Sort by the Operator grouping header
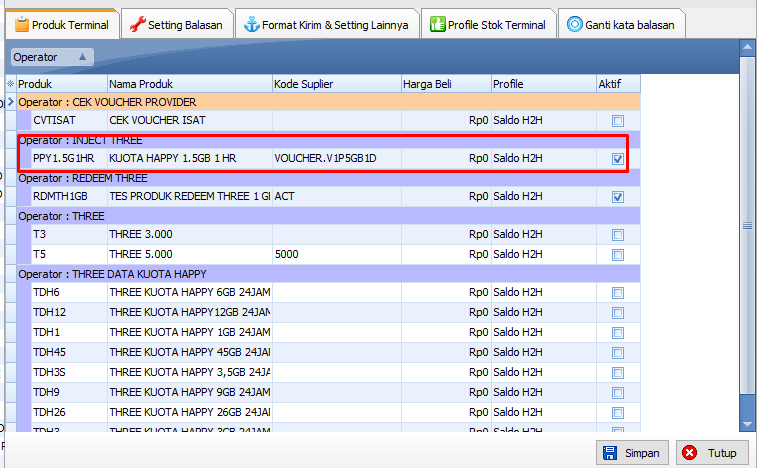This screenshot has width=757, height=468. point(52,57)
